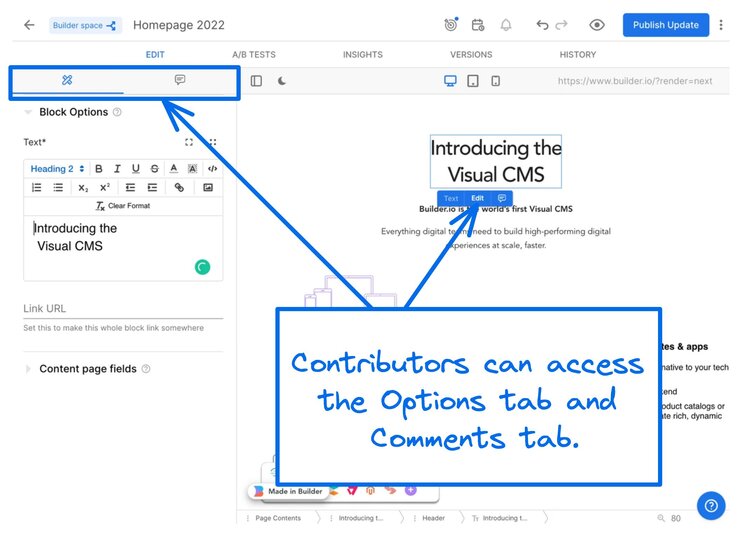This screenshot has width=740, height=534.
Task: Decrease text indent
Action: click(130, 188)
